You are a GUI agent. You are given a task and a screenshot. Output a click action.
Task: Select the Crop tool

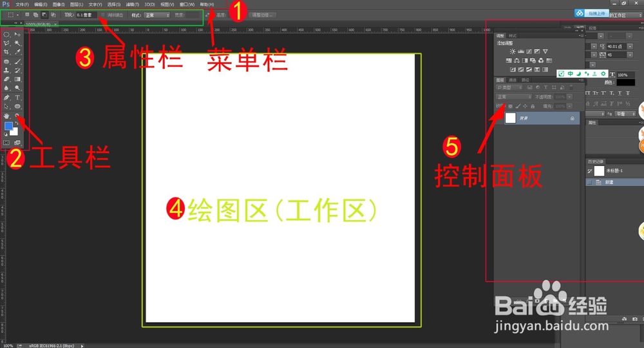pyautogui.click(x=6, y=52)
